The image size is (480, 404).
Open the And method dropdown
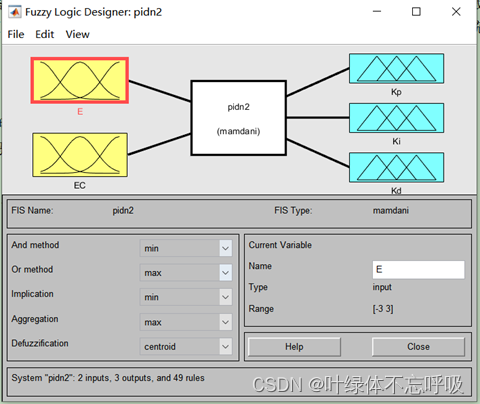click(x=186, y=248)
